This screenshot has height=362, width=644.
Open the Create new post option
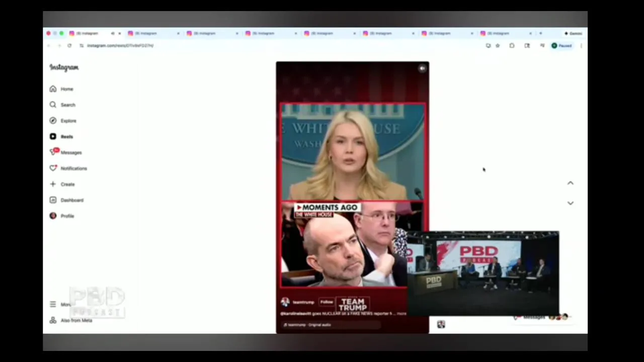pyautogui.click(x=62, y=184)
